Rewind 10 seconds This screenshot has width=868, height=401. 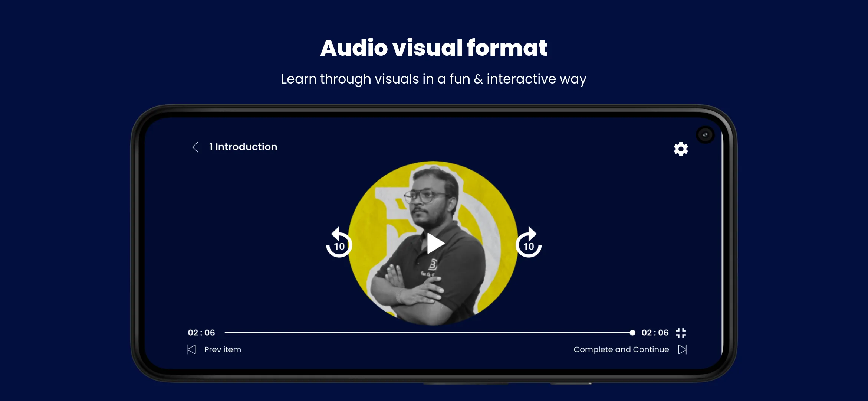coord(339,242)
